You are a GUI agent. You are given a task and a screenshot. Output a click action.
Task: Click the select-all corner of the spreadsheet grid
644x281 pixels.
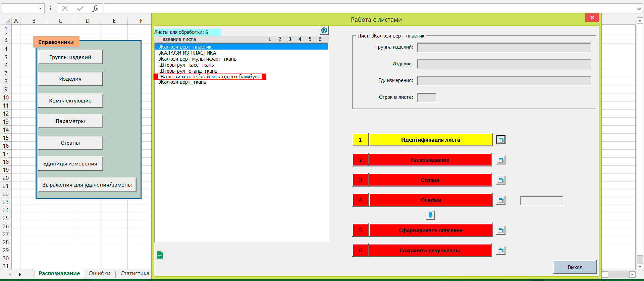click(x=7, y=21)
